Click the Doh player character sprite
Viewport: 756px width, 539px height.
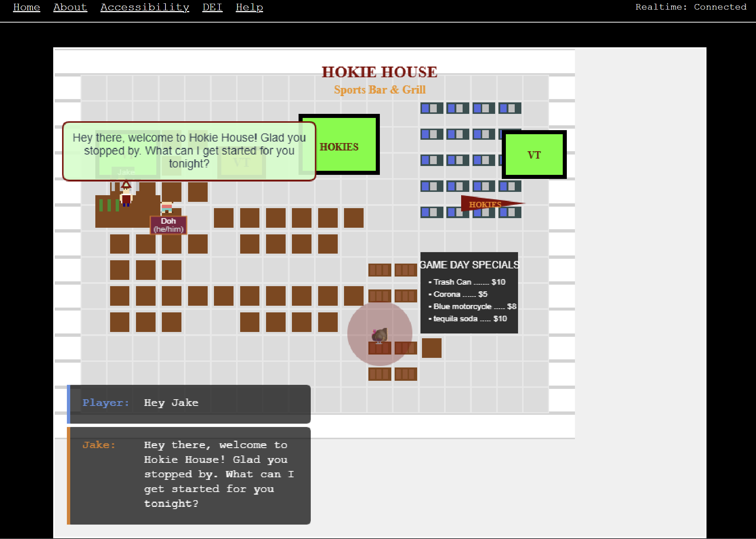(167, 207)
